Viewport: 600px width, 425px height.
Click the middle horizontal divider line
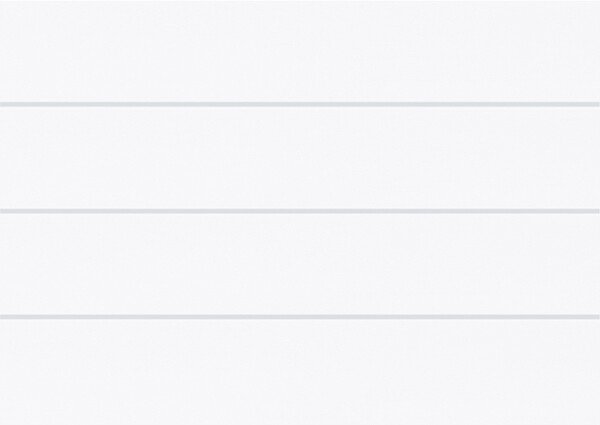tap(300, 211)
